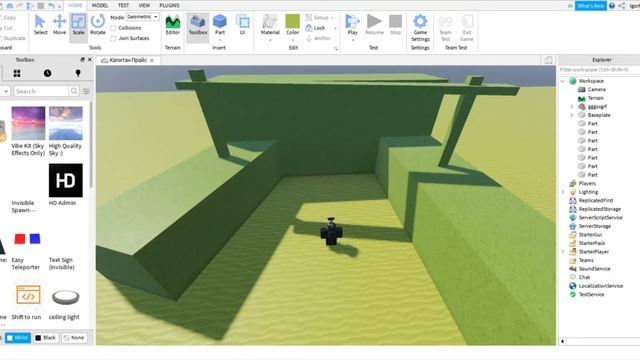Open the Play dropdown arrow
The width and height of the screenshot is (640, 360).
pos(353,40)
